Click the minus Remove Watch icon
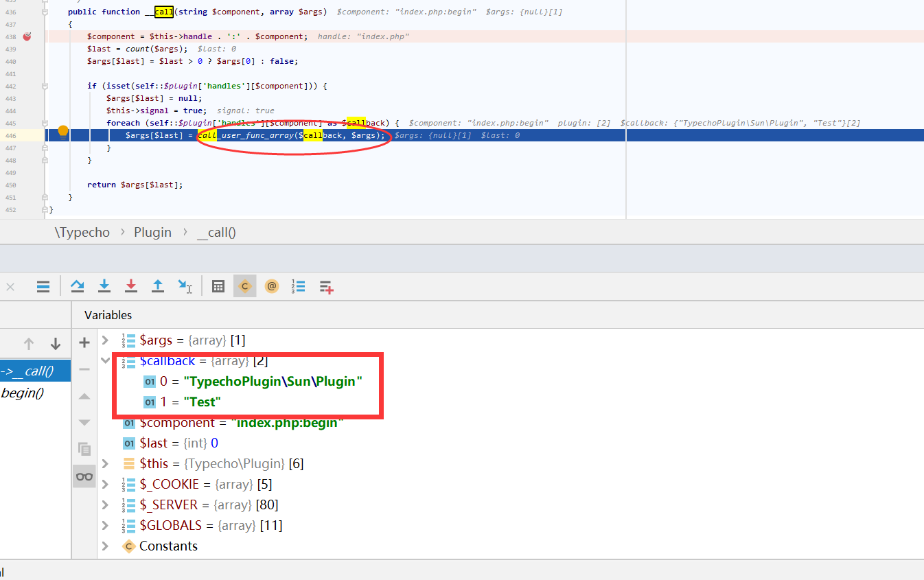This screenshot has height=580, width=924. [x=84, y=369]
